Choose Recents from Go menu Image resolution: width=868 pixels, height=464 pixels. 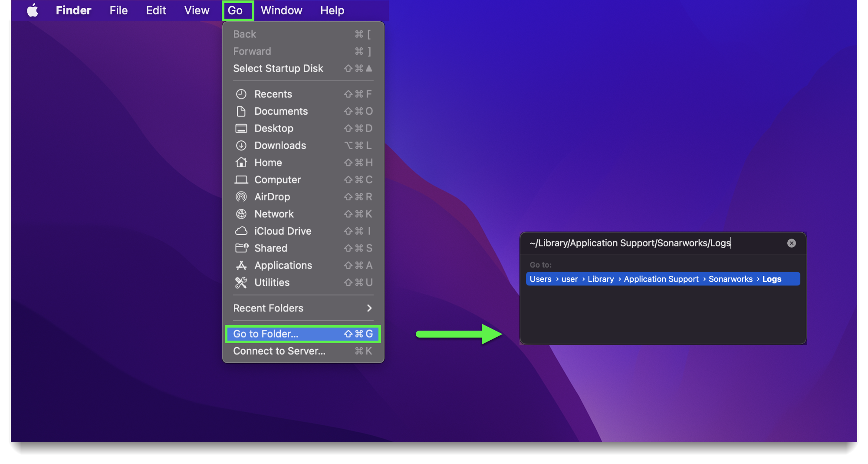(x=303, y=94)
